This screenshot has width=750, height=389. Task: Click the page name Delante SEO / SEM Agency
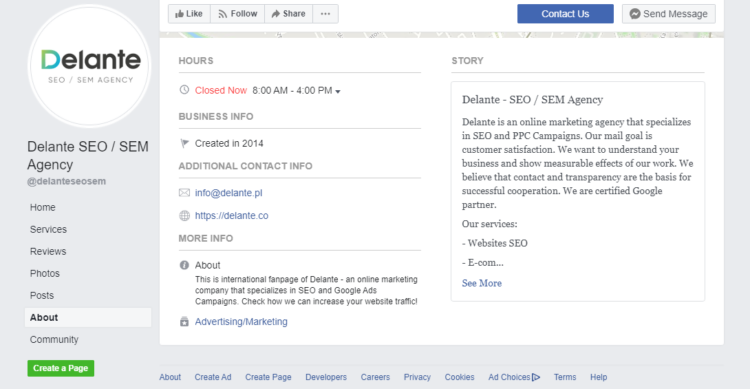click(x=88, y=156)
